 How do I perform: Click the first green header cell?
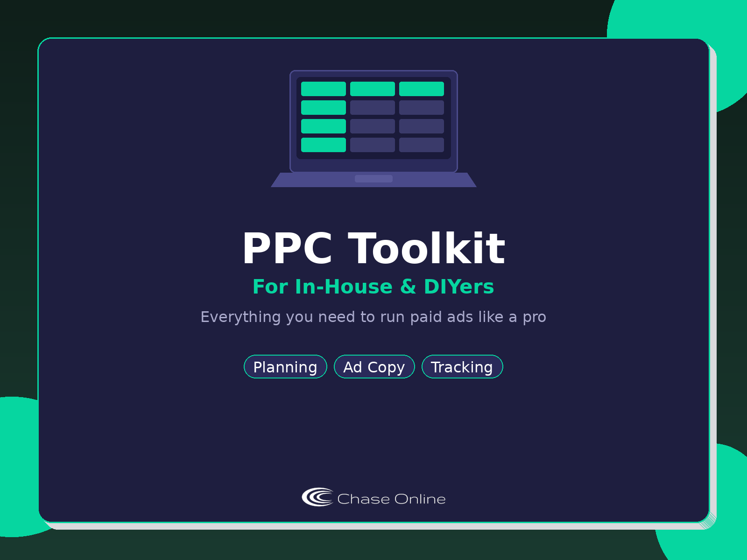coord(324,88)
